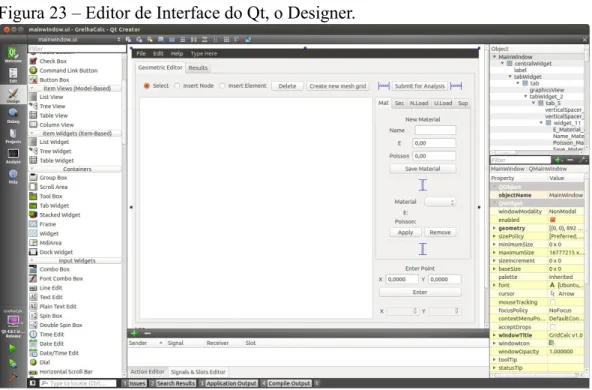Click the Save Material button
This screenshot has width=592, height=390.
[x=422, y=169]
